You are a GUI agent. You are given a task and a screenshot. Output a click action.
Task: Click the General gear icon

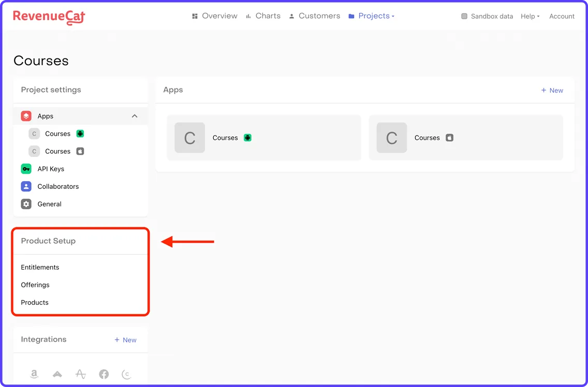(x=26, y=204)
